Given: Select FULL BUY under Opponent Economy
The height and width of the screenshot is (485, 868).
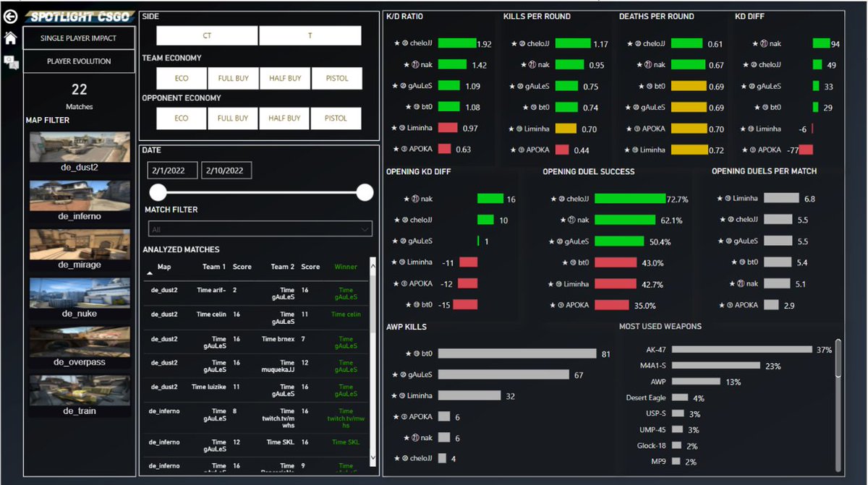Looking at the screenshot, I should click(x=233, y=119).
